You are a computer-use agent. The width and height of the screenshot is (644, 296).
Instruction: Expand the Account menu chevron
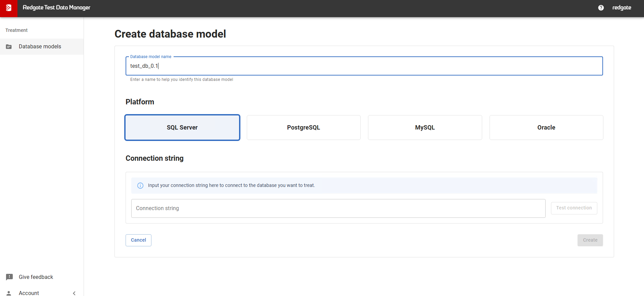coord(74,293)
